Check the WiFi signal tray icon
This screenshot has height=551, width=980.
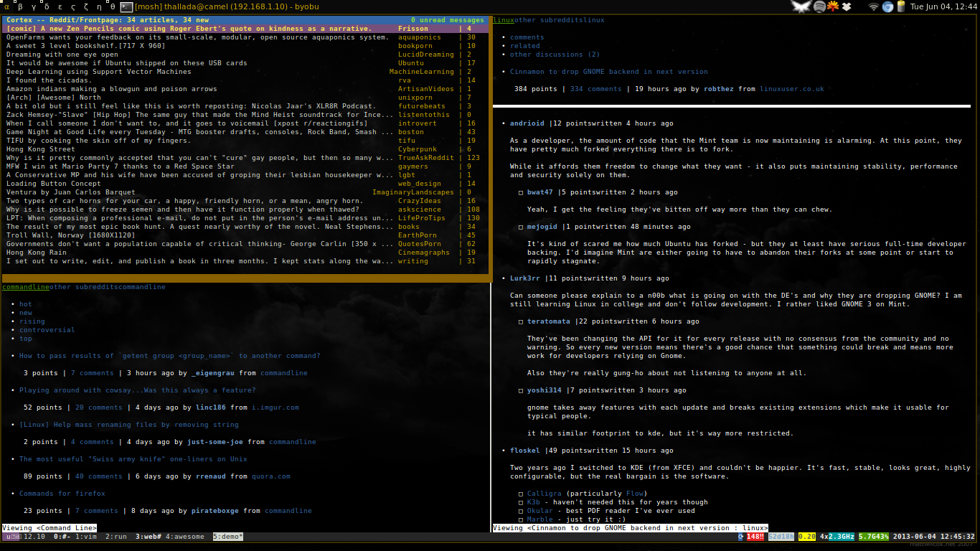874,6
